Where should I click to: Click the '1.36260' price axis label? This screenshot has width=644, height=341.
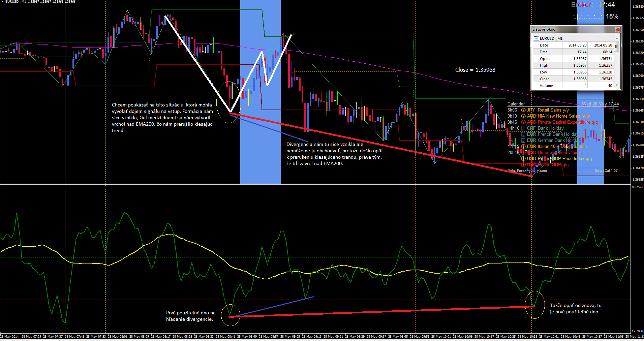(638, 99)
